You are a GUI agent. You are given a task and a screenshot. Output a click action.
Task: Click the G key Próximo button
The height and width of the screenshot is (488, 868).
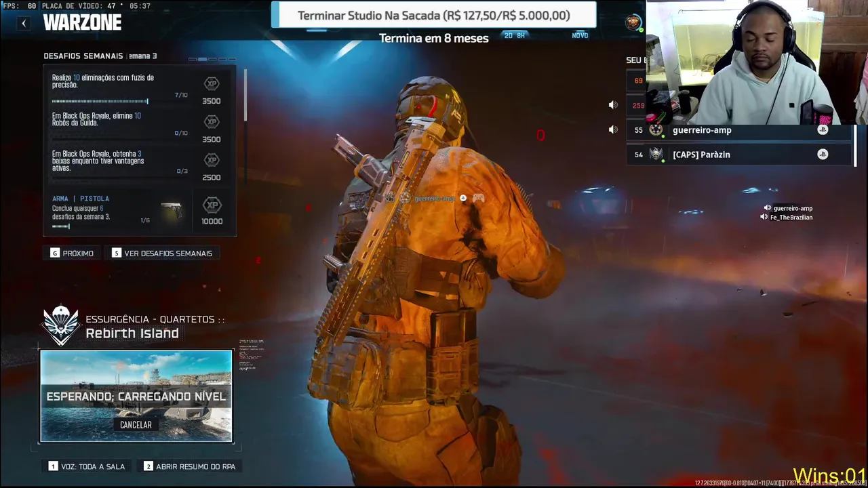72,253
